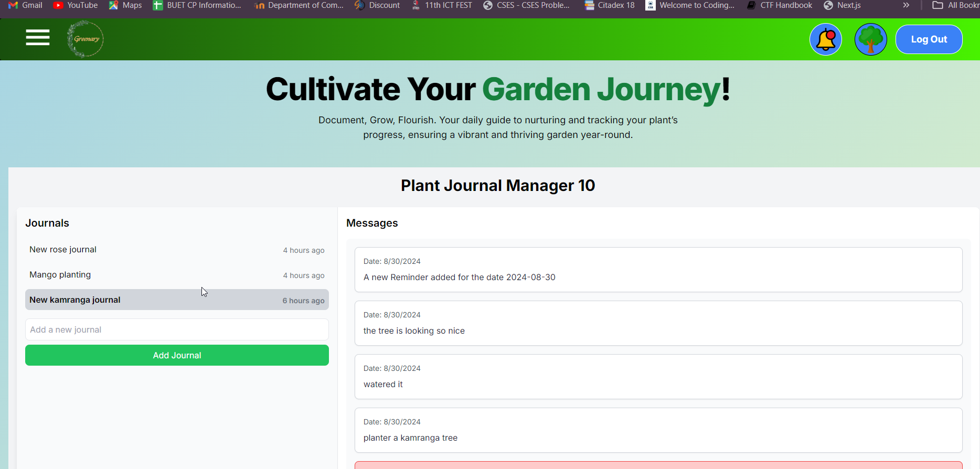Click message 'the tree is looking so nice'
The image size is (980, 469).
658,323
